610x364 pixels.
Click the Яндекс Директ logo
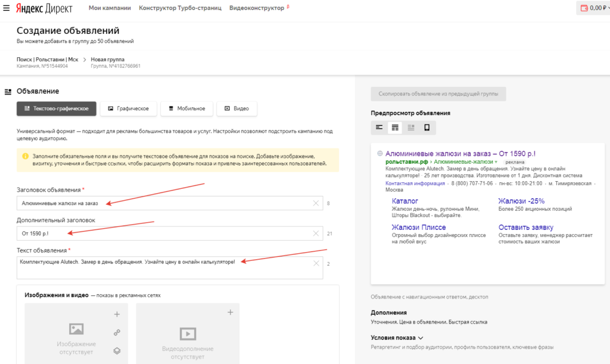coord(44,8)
